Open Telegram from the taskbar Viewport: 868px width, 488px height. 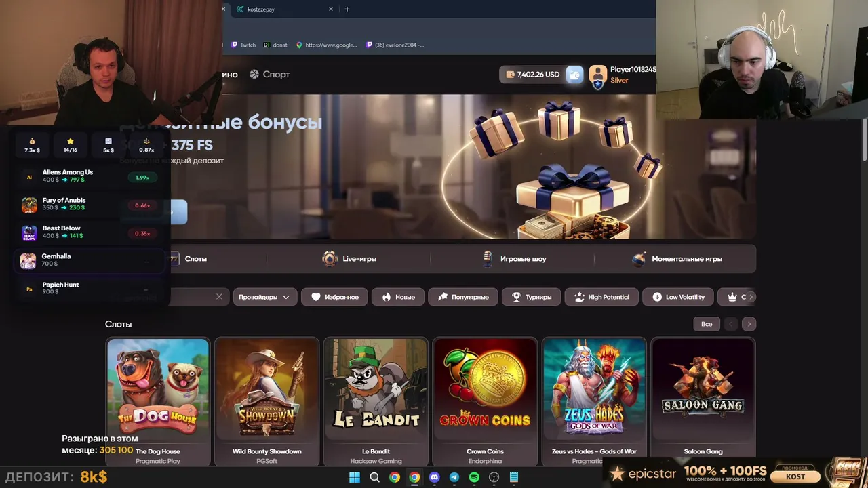click(454, 477)
